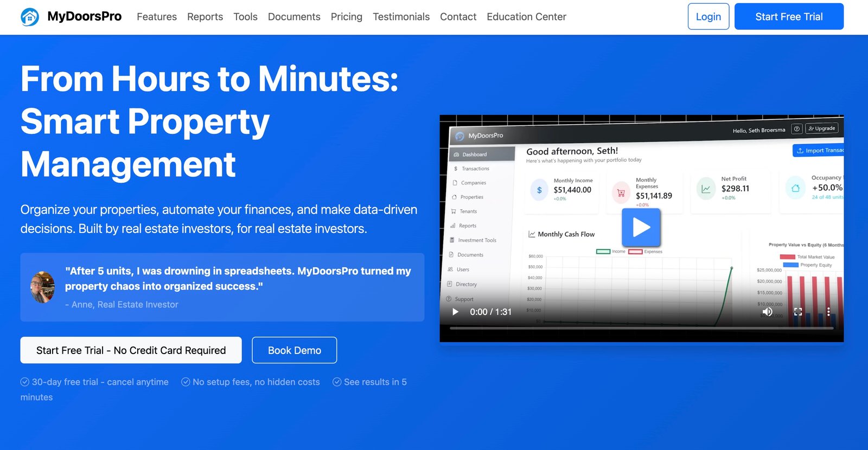Open the Tools navigation item

[245, 17]
